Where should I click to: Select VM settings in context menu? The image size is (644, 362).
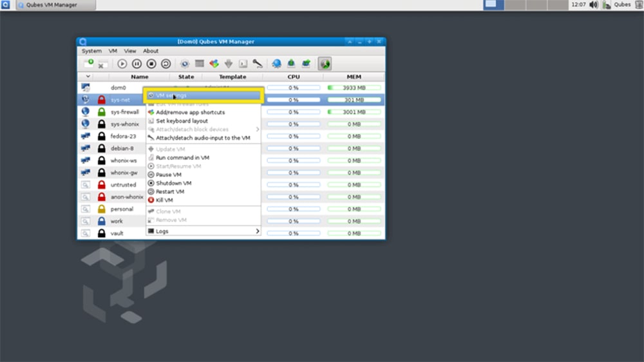coord(204,95)
